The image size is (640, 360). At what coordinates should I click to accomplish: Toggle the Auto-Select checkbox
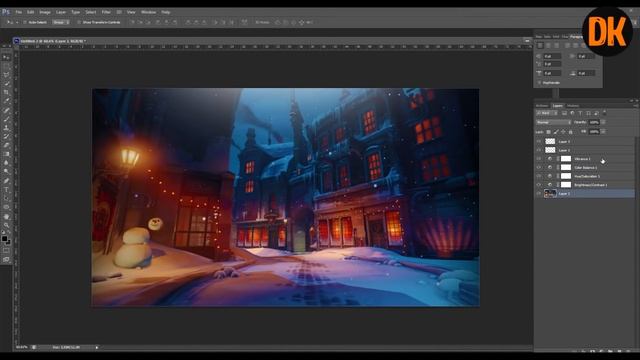tap(25, 22)
